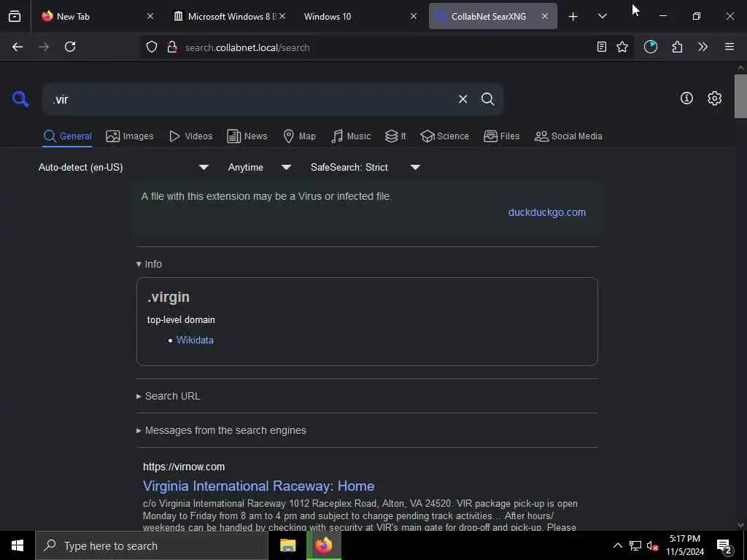Click the SearXNG magnifier logo
The width and height of the screenshot is (747, 560).
pos(20,99)
